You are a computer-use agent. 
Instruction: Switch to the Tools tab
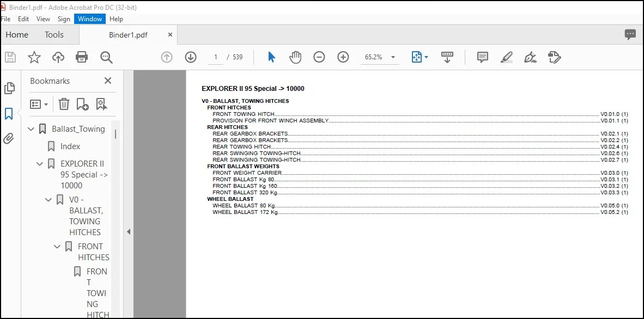coord(54,35)
